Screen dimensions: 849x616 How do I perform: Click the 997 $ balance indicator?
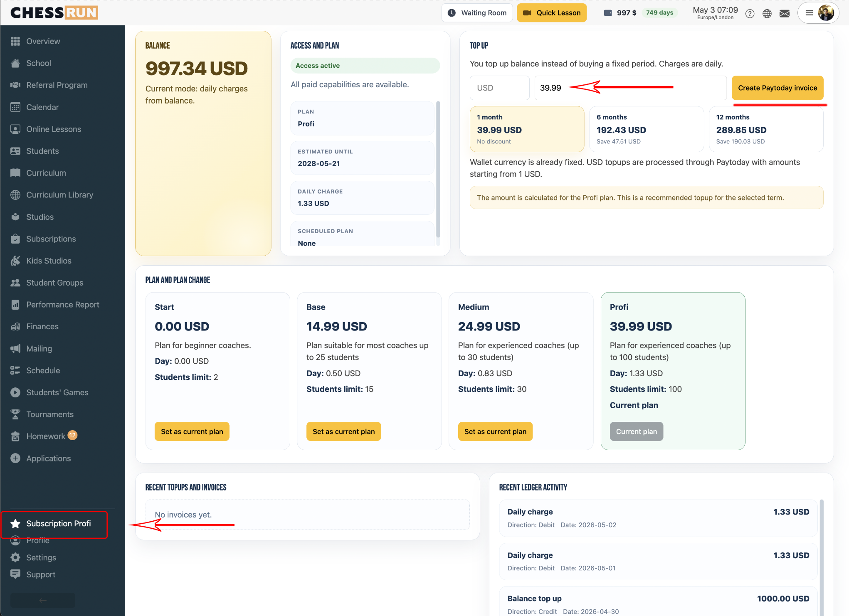coord(619,13)
